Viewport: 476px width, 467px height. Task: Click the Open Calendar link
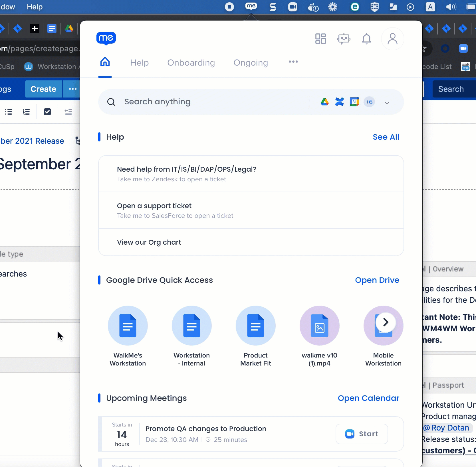click(368, 398)
